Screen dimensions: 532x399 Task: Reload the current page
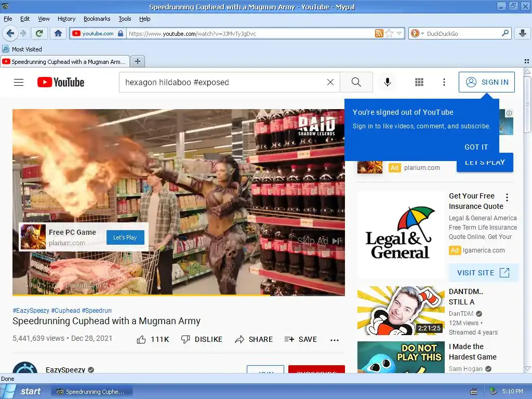[39, 33]
